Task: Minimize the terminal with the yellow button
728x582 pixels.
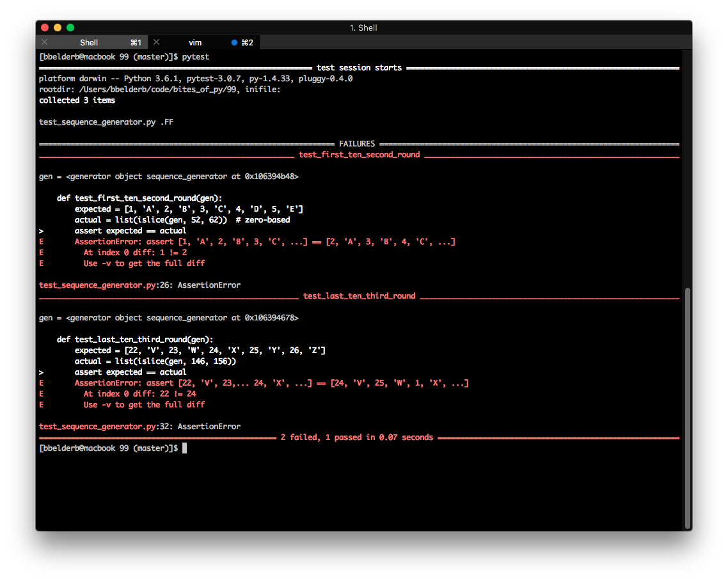Action: pos(58,28)
